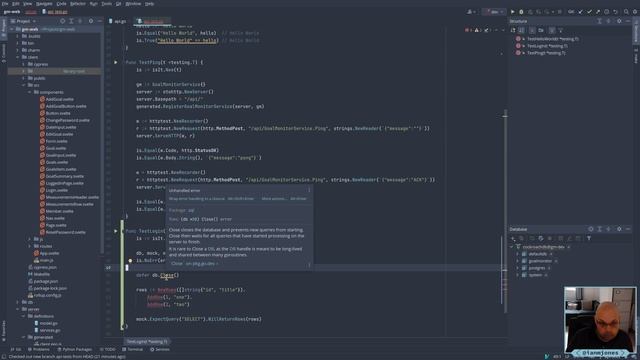The width and height of the screenshot is (640, 360).
Task: Hide the Project tool window with the minus icon
Action: [x=99, y=21]
